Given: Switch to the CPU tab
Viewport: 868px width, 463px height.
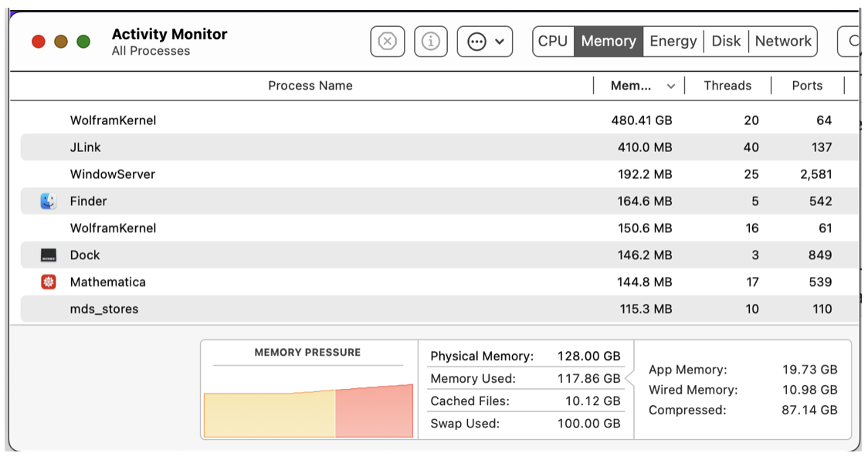Looking at the screenshot, I should [x=553, y=42].
